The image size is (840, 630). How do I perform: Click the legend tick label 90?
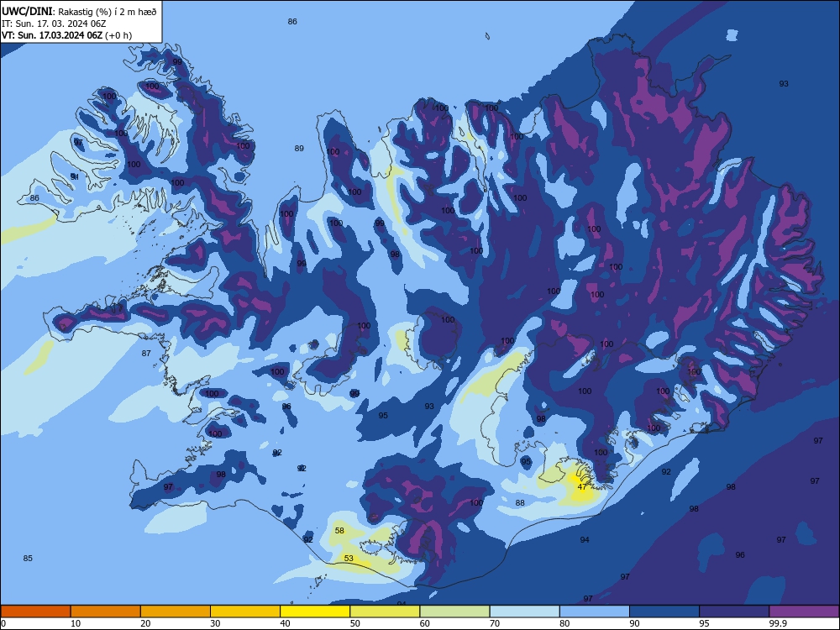pos(634,623)
